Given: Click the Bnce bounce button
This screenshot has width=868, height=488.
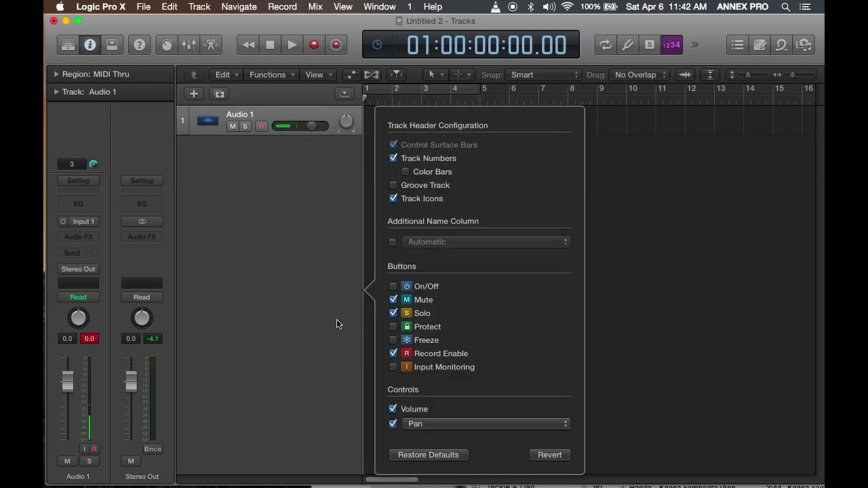Looking at the screenshot, I should [153, 449].
